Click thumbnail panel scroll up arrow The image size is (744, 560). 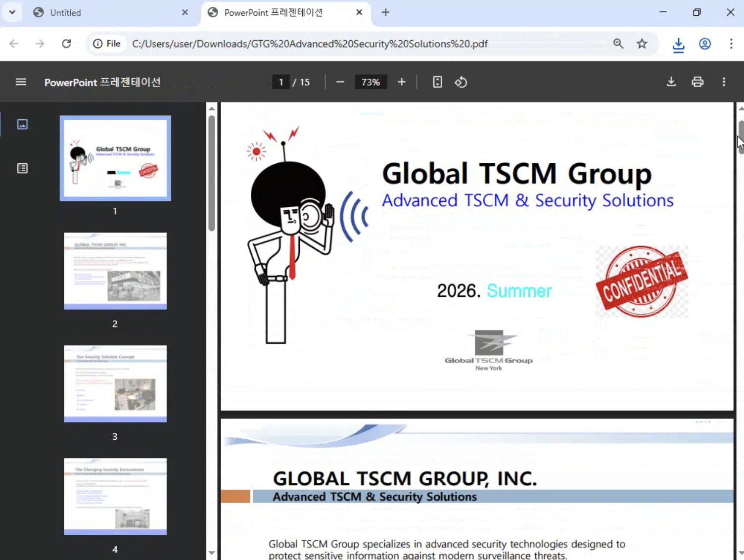coord(212,108)
